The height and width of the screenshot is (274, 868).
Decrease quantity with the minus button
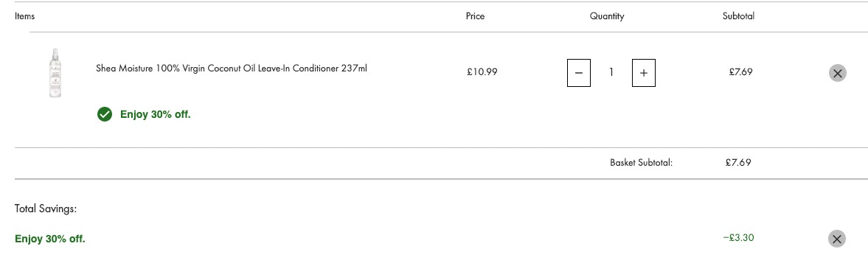pyautogui.click(x=578, y=73)
